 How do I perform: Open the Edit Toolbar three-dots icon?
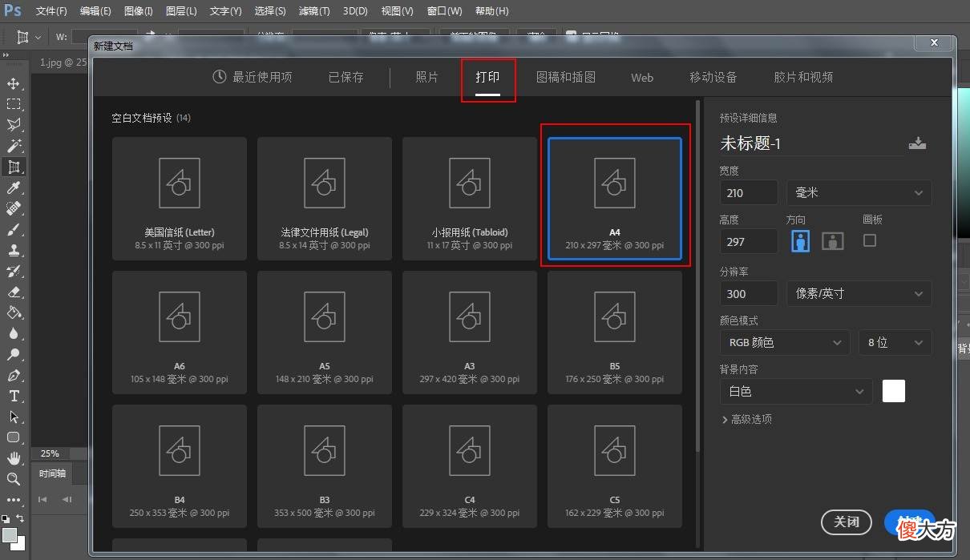coord(14,500)
